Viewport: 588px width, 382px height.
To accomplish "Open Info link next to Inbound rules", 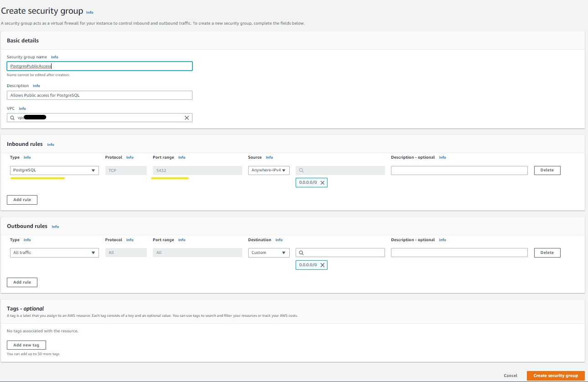I will tap(51, 145).
